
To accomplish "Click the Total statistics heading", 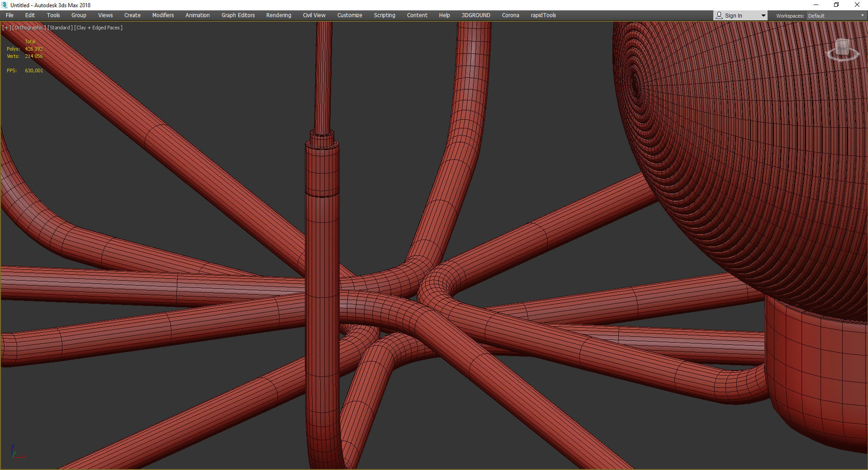I will [x=30, y=42].
